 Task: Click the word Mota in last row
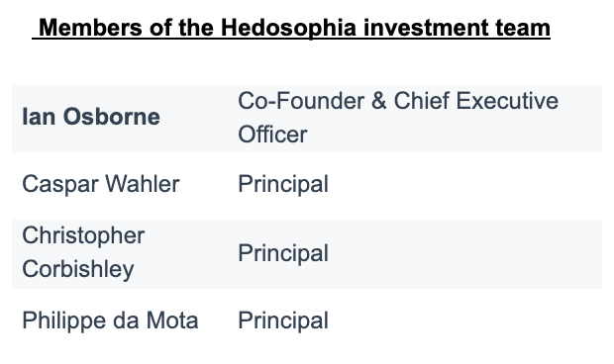pos(172,320)
